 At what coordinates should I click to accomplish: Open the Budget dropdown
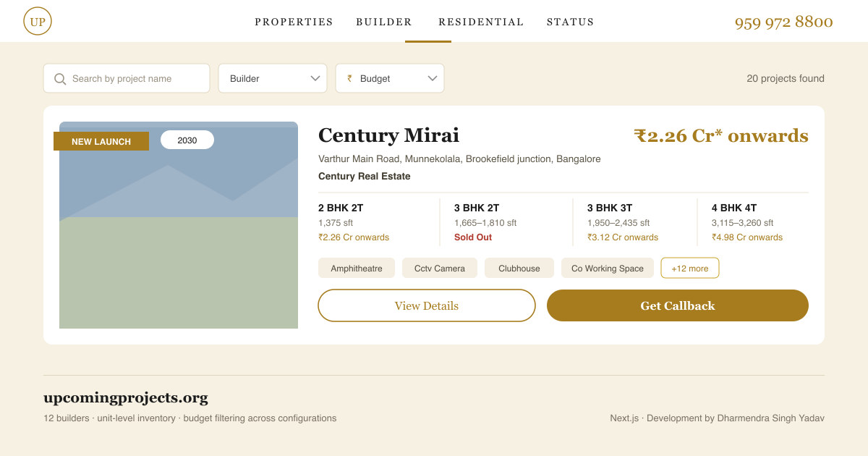tap(390, 78)
